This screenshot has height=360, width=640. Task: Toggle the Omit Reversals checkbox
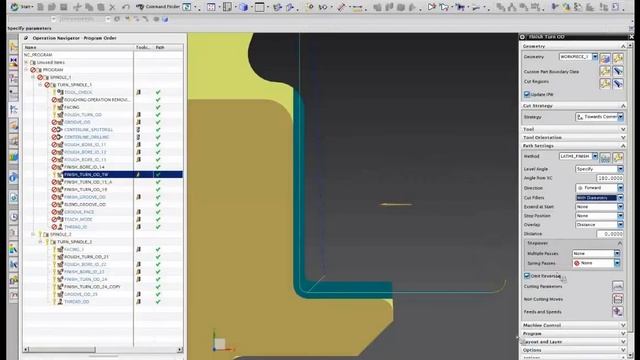tap(527, 276)
